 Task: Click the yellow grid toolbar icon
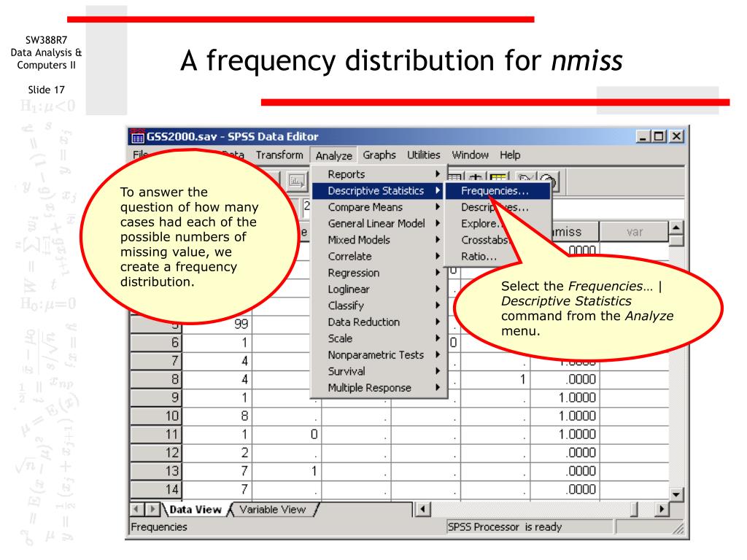point(498,179)
